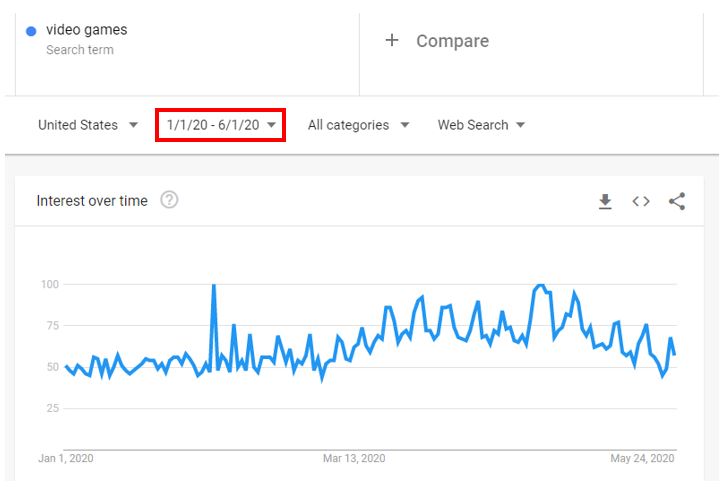
Task: Open the Interest over time help icon
Action: click(x=169, y=200)
